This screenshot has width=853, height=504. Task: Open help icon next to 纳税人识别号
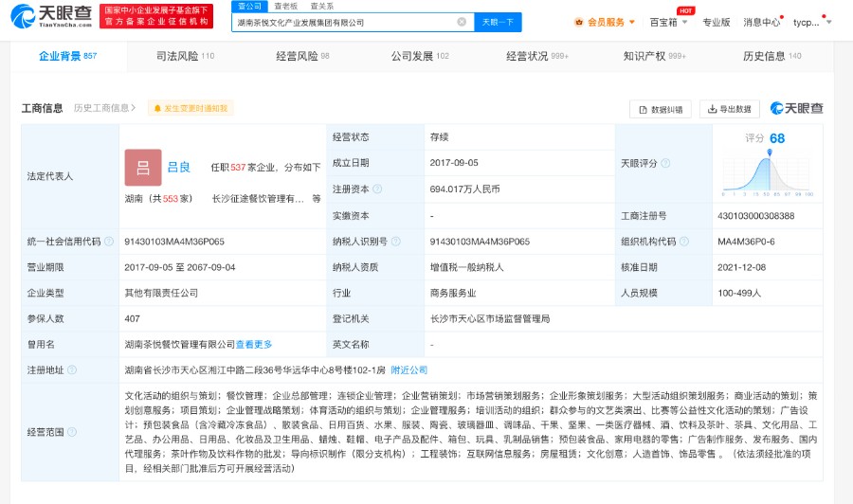coord(396,242)
